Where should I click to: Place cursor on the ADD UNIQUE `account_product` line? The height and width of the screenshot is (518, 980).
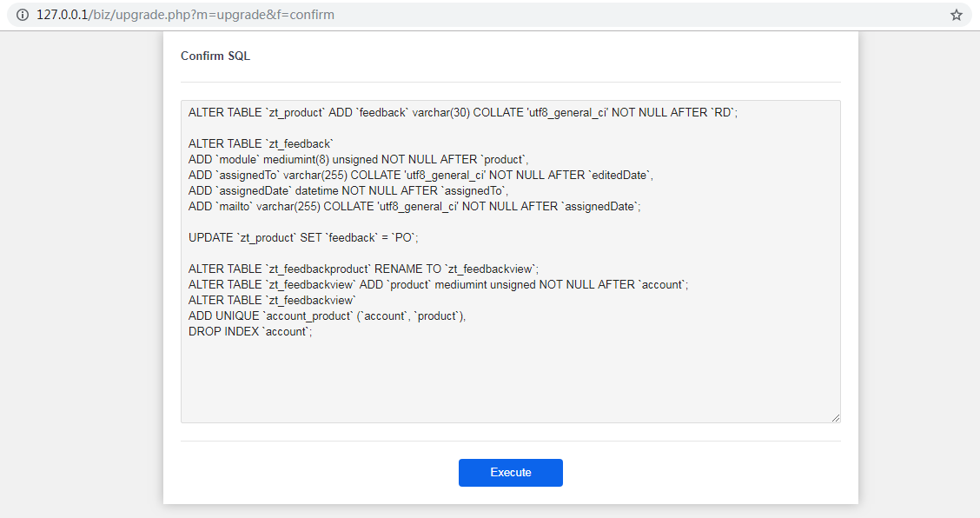point(327,316)
